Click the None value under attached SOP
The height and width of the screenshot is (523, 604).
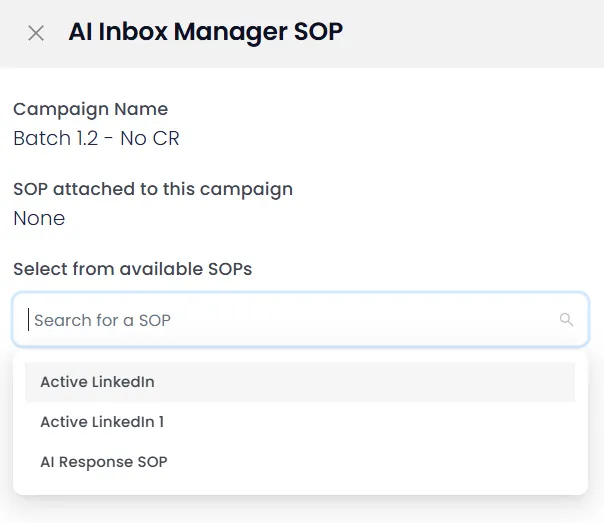pos(39,218)
